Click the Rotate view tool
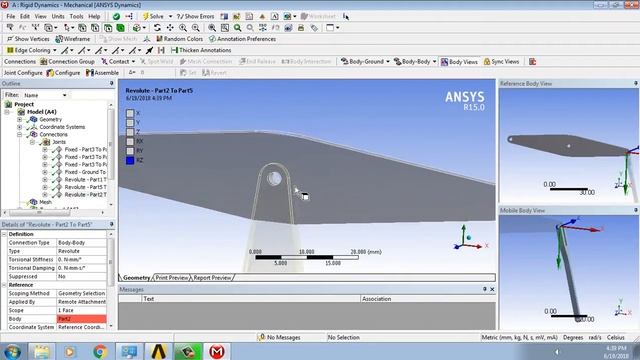The image size is (640, 360). click(157, 28)
